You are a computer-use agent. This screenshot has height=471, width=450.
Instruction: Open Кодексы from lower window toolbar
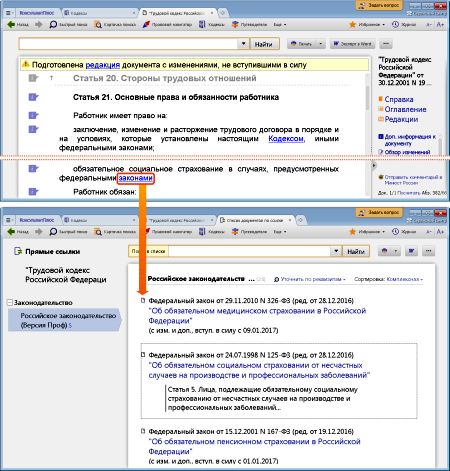(x=212, y=231)
